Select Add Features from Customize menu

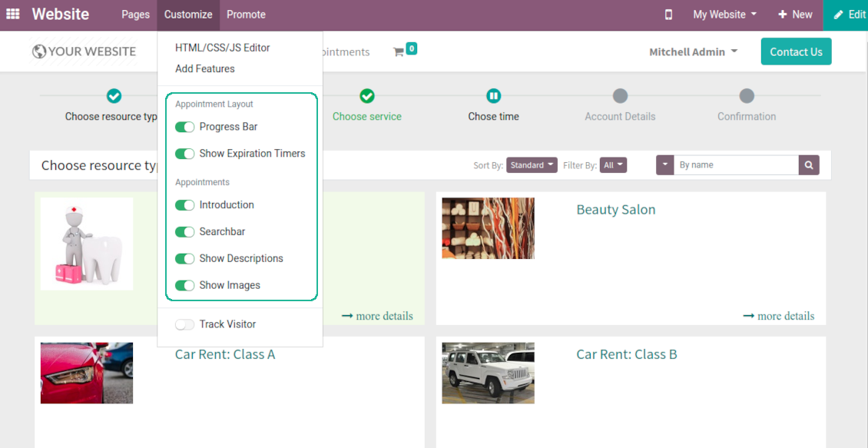[x=205, y=68]
